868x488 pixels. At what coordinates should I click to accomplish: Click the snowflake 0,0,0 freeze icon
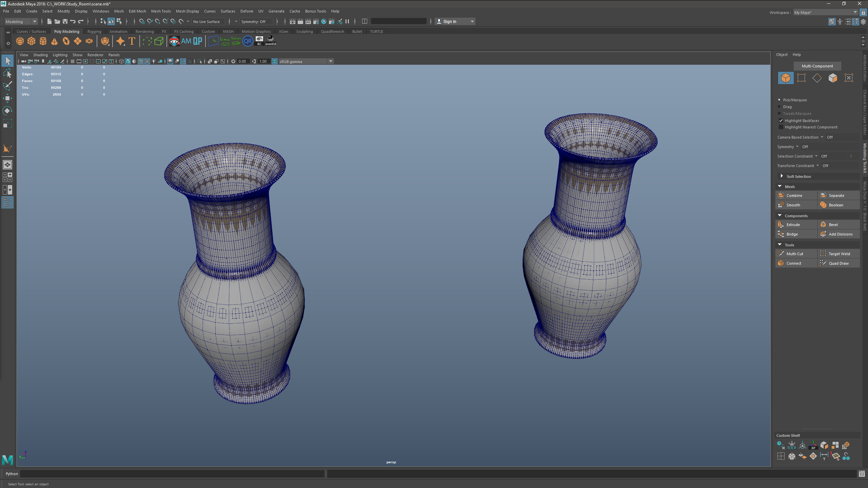pos(792,445)
